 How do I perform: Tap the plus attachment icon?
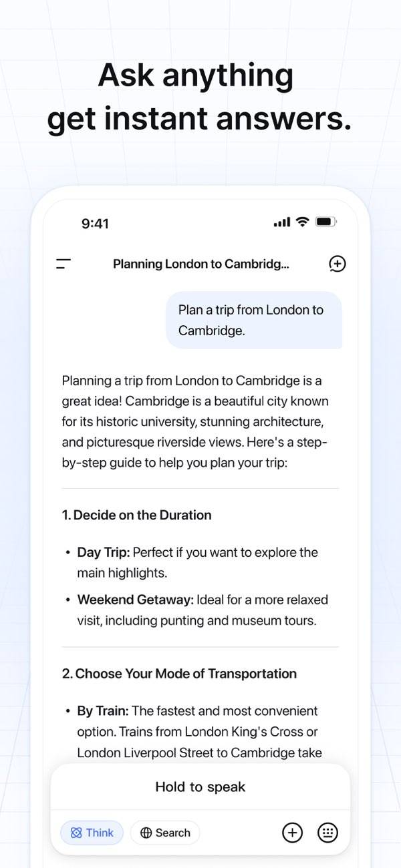(292, 833)
